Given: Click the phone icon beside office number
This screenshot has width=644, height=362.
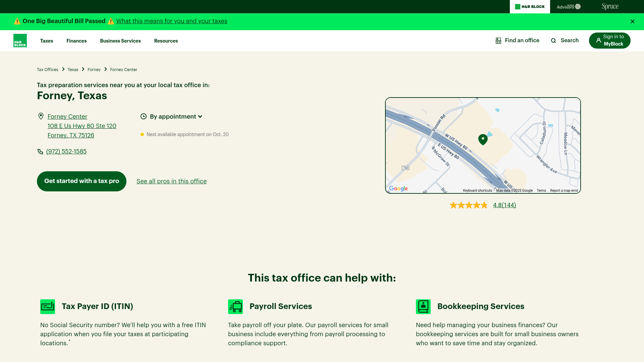Looking at the screenshot, I should [x=40, y=152].
